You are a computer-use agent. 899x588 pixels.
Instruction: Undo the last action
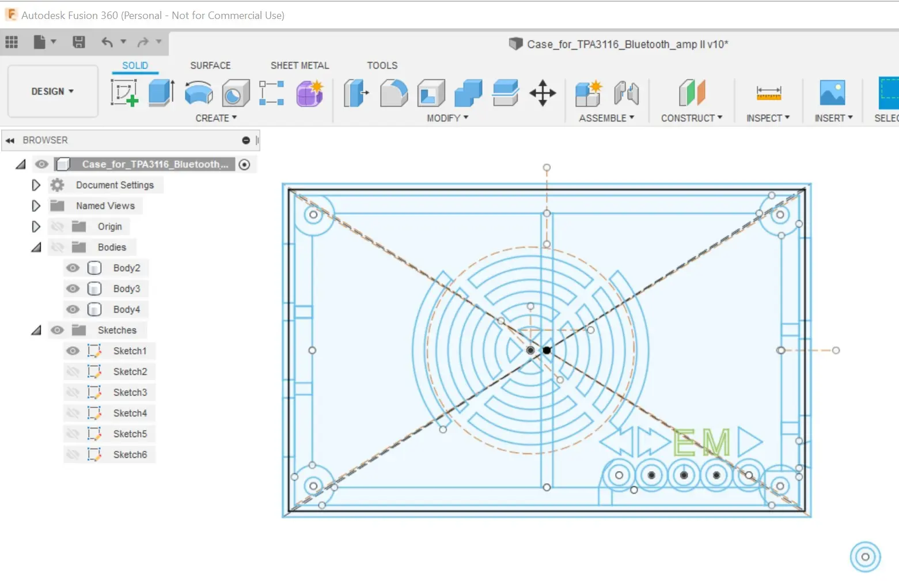tap(107, 42)
